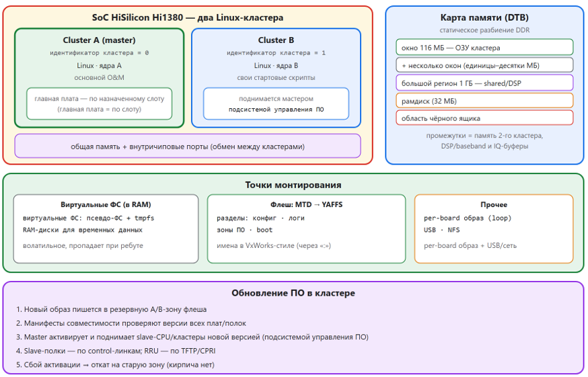Click 'главная плата — по назначенному слоту' text
Image resolution: width=588 pixels, height=377 pixels.
click(x=100, y=99)
